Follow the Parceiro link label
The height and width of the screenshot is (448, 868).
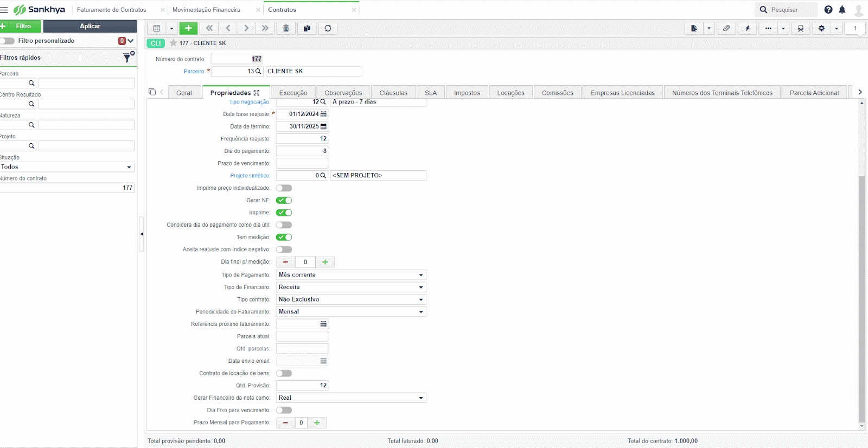(194, 71)
